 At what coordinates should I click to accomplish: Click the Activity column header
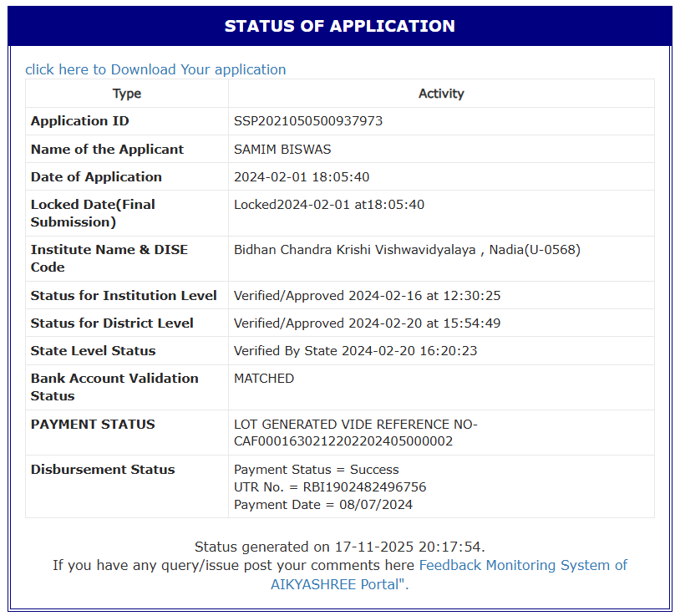pyautogui.click(x=441, y=94)
